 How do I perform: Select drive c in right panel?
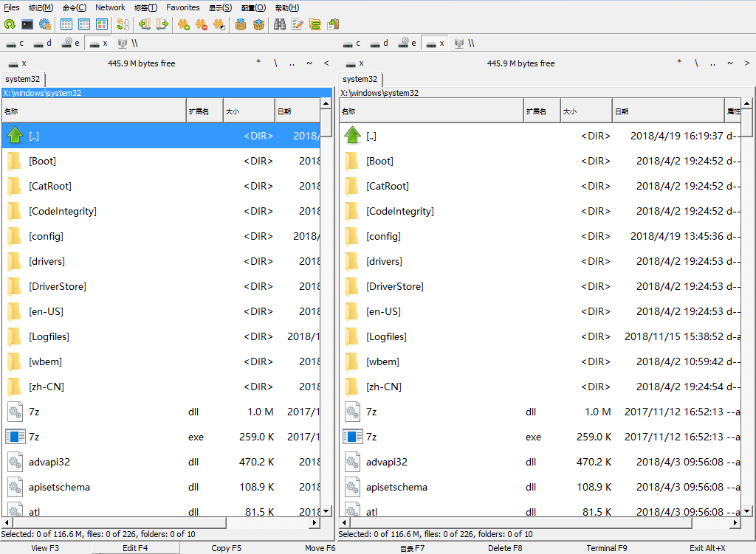coord(352,44)
